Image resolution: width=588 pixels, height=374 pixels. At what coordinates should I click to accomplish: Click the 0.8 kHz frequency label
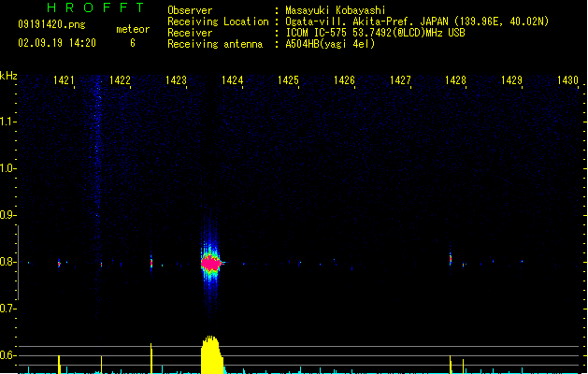click(7, 262)
